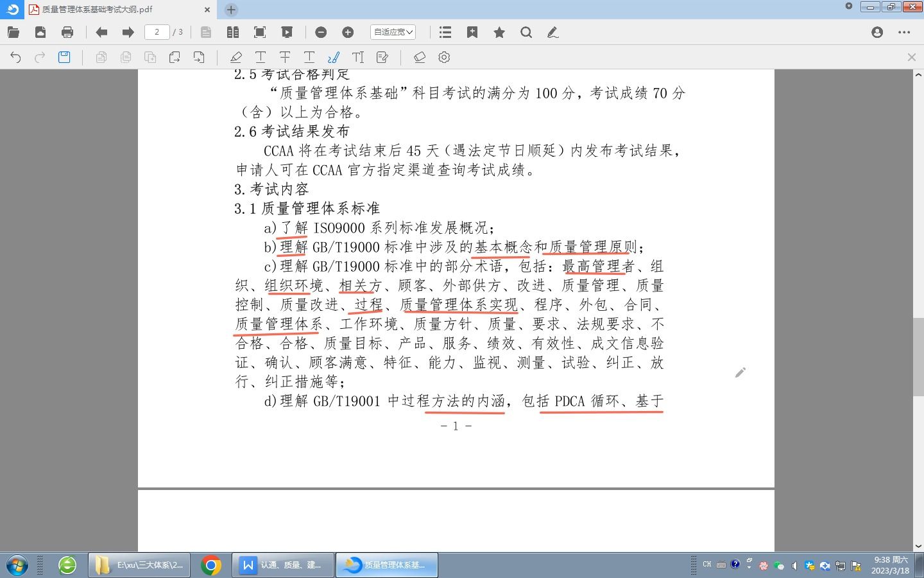Open the green browser icon in taskbar
The height and width of the screenshot is (578, 924).
pyautogui.click(x=67, y=565)
